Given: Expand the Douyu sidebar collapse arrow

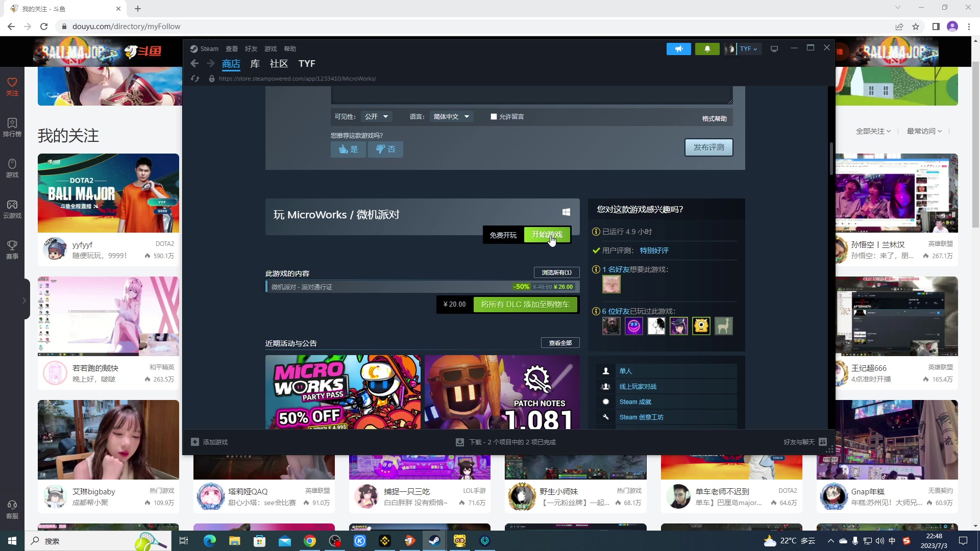Looking at the screenshot, I should (24, 300).
